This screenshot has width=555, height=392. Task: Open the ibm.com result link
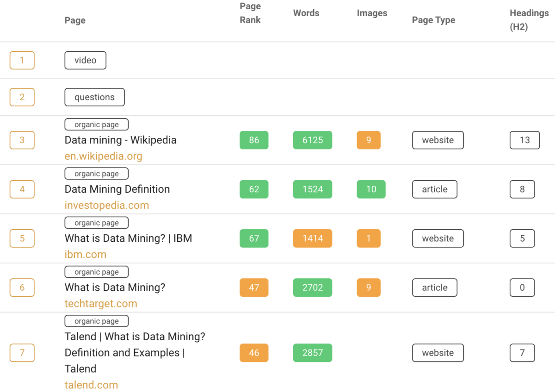pos(86,254)
